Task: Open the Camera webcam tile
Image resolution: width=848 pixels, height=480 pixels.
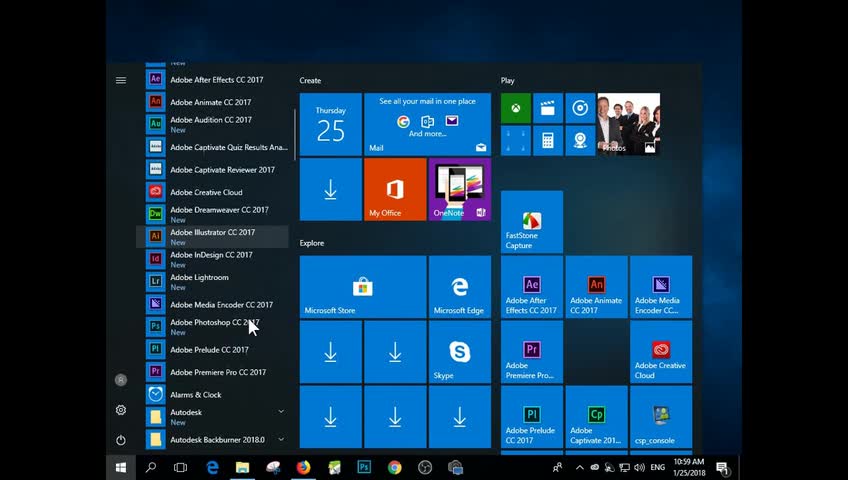Action: point(580,141)
